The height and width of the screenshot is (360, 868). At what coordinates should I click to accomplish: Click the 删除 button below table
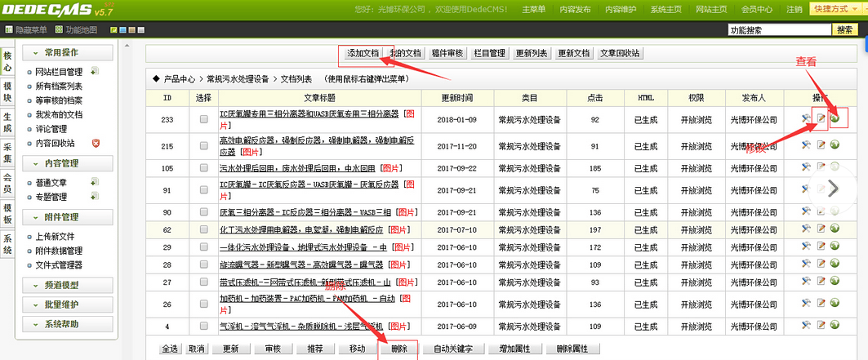pyautogui.click(x=398, y=349)
